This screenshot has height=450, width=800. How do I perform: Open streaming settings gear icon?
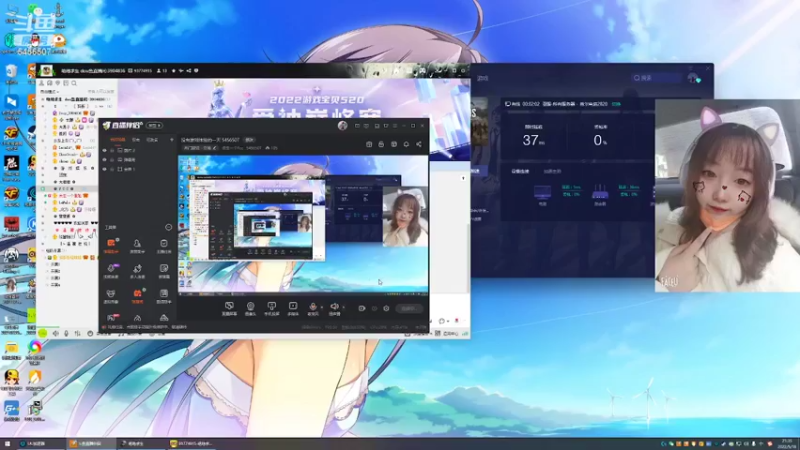point(386,308)
